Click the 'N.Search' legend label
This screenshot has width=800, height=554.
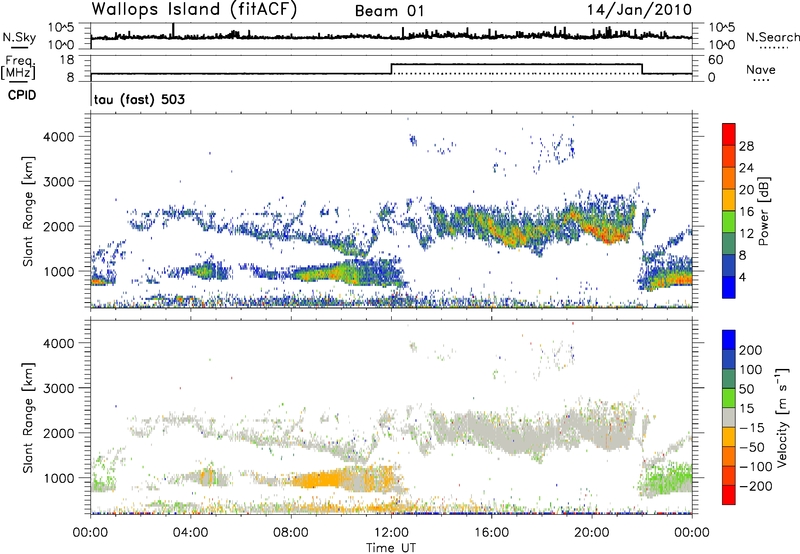(x=772, y=37)
